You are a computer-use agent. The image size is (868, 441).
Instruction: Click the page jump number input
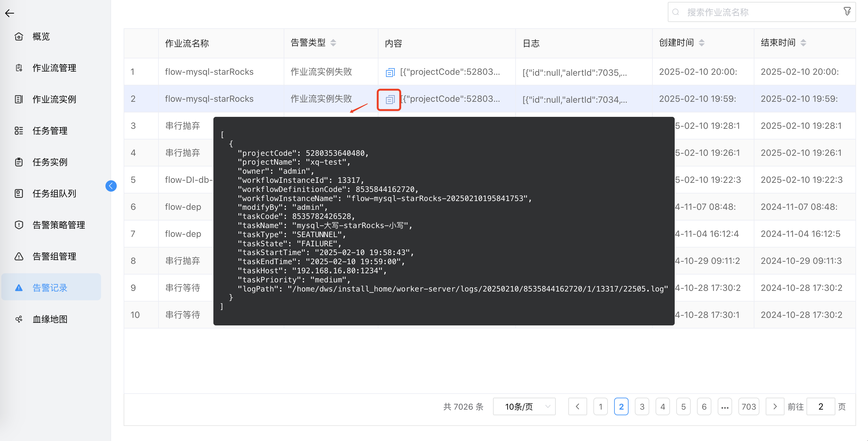coord(820,407)
